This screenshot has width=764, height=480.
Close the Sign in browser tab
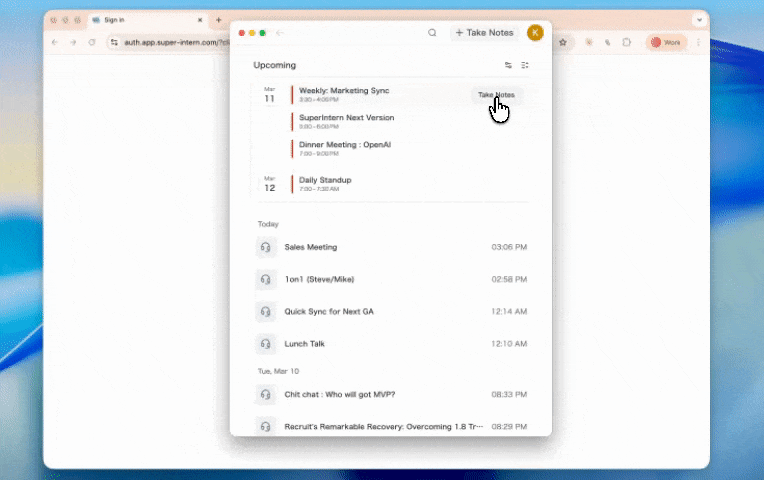click(x=200, y=20)
